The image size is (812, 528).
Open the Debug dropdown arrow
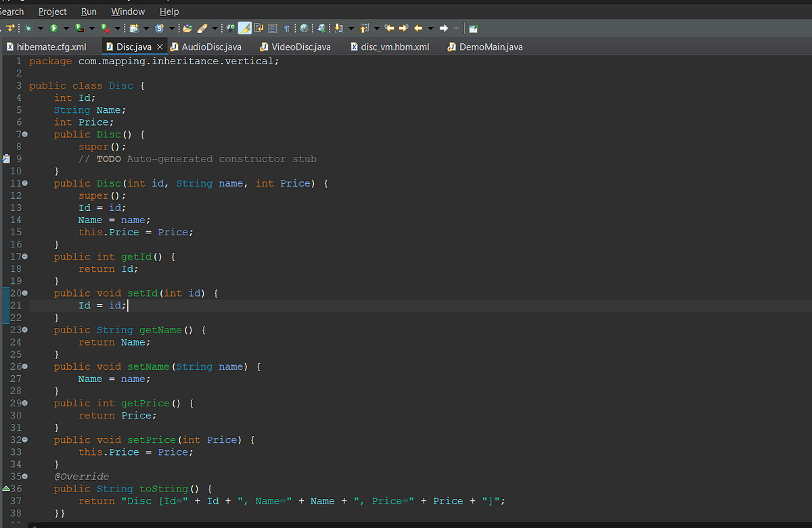(x=40, y=28)
